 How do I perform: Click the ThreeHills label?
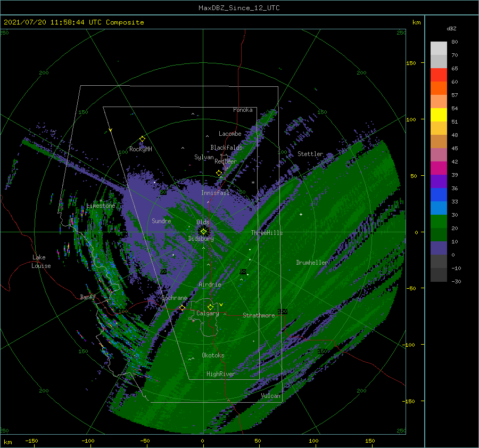pyautogui.click(x=267, y=233)
